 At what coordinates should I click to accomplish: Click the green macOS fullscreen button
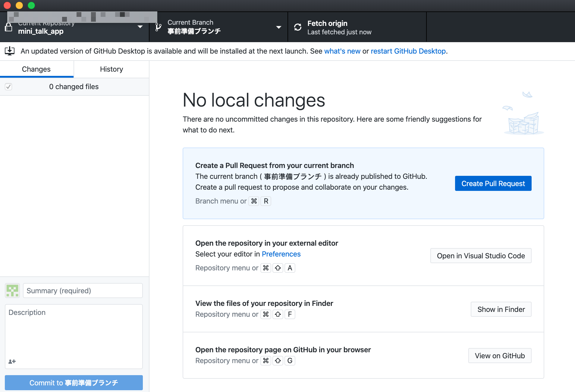click(x=31, y=5)
